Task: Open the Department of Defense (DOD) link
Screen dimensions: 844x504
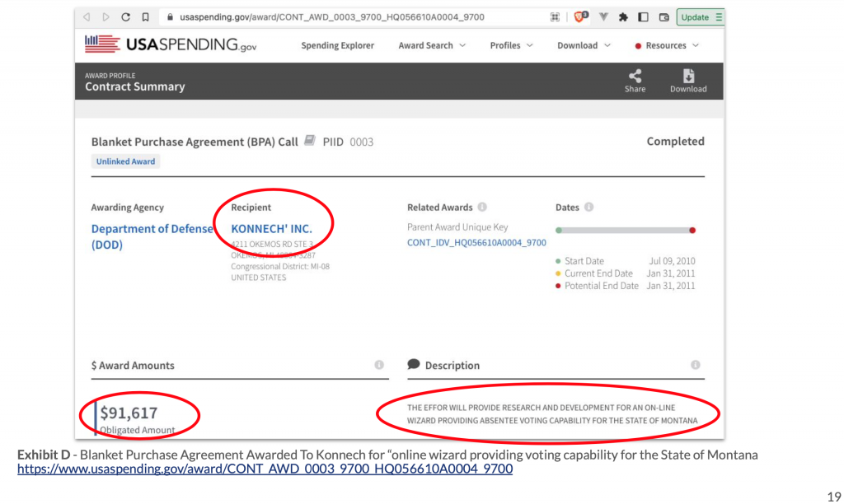Action: click(152, 236)
